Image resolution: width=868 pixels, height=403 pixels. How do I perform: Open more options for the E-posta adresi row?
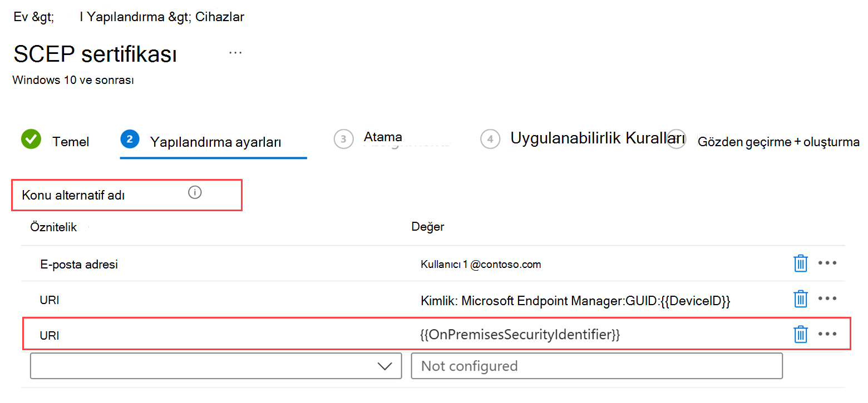tap(828, 263)
